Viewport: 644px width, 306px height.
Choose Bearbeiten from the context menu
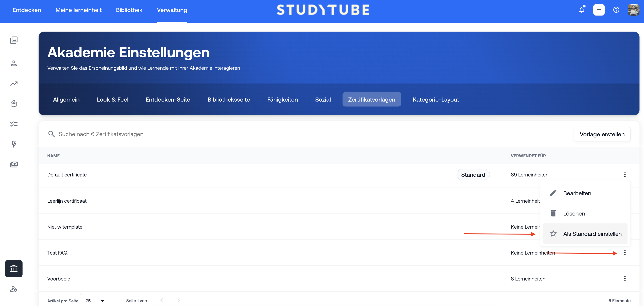[577, 193]
